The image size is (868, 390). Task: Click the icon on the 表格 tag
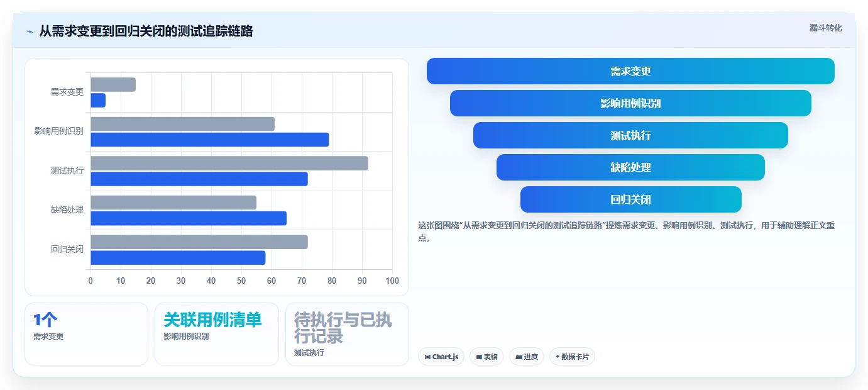(x=479, y=357)
